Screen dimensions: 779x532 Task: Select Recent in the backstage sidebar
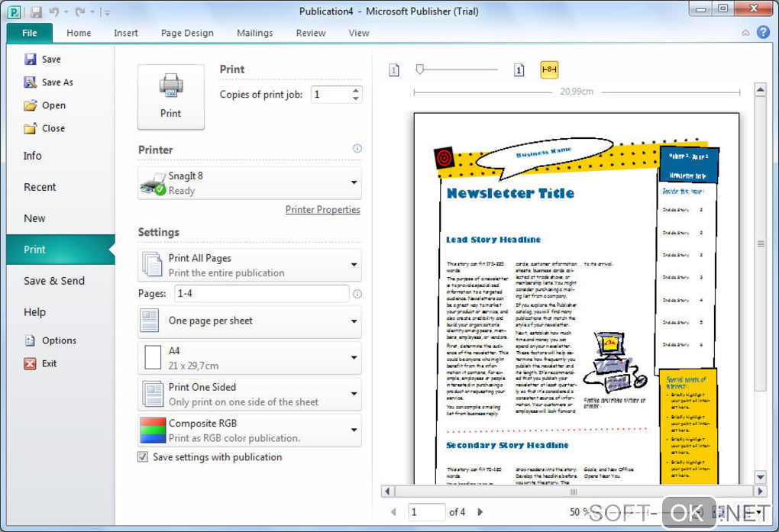(x=40, y=187)
